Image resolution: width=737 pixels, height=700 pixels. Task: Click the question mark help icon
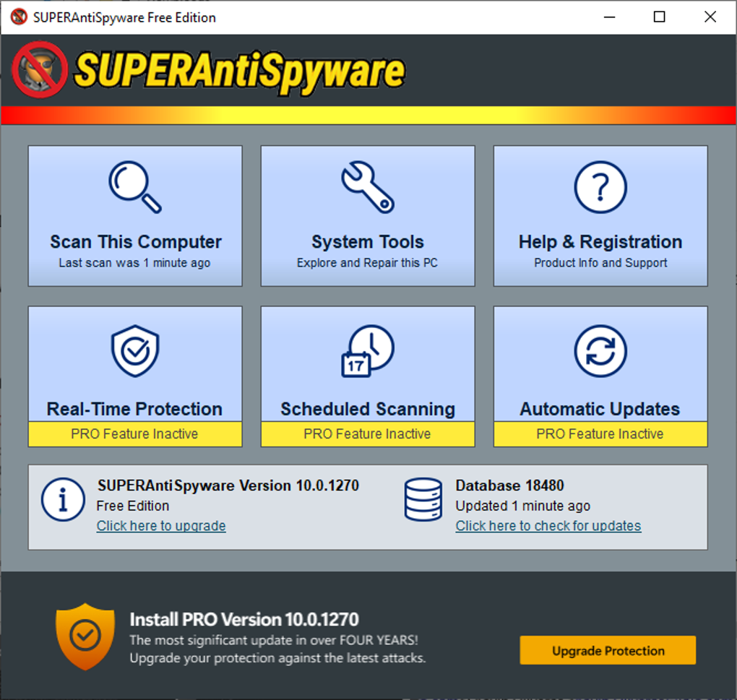click(600, 187)
